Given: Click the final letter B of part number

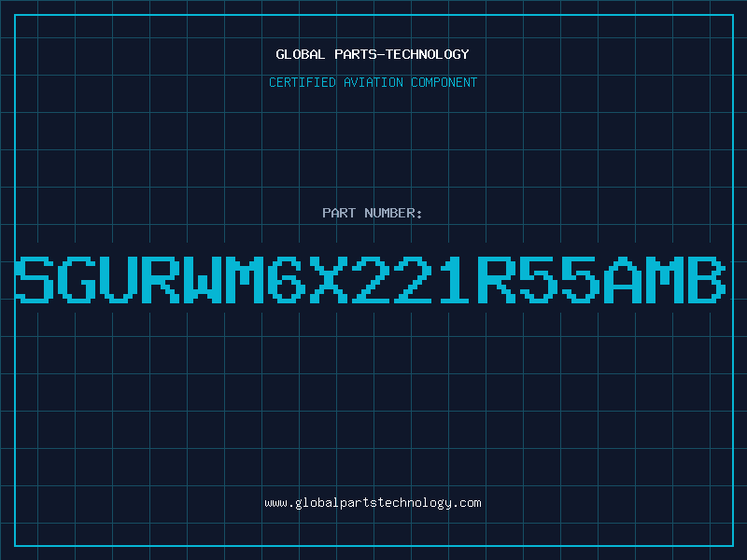Looking at the screenshot, I should 706,280.
